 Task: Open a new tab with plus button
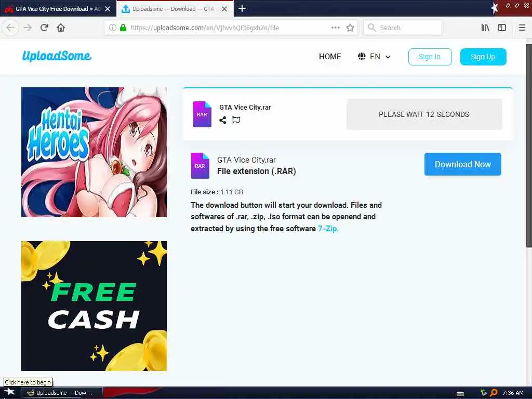tap(242, 8)
